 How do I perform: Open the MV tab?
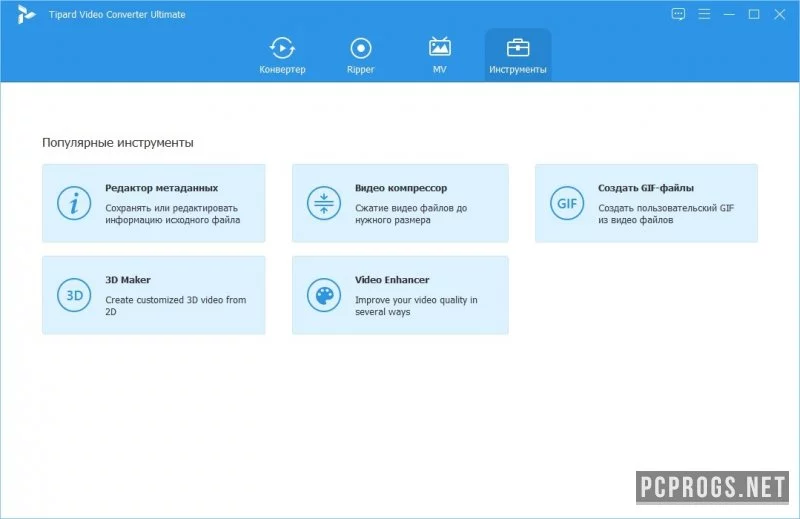coord(439,55)
